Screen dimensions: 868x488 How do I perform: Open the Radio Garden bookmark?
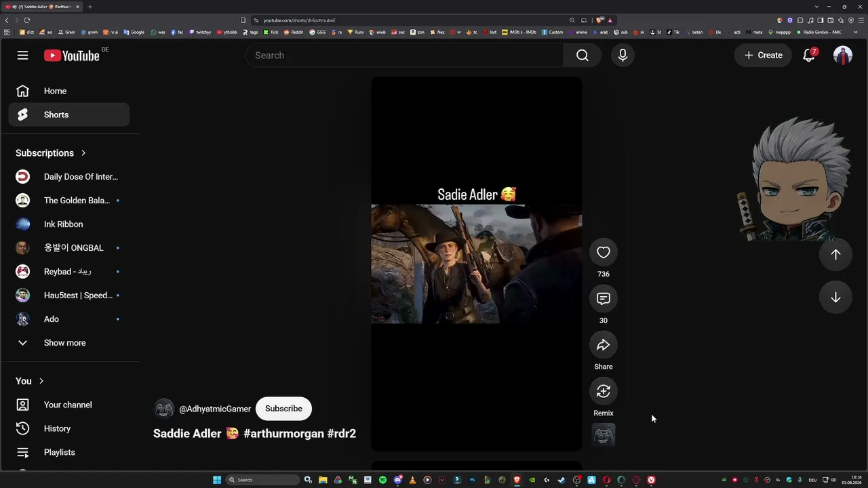tap(819, 32)
